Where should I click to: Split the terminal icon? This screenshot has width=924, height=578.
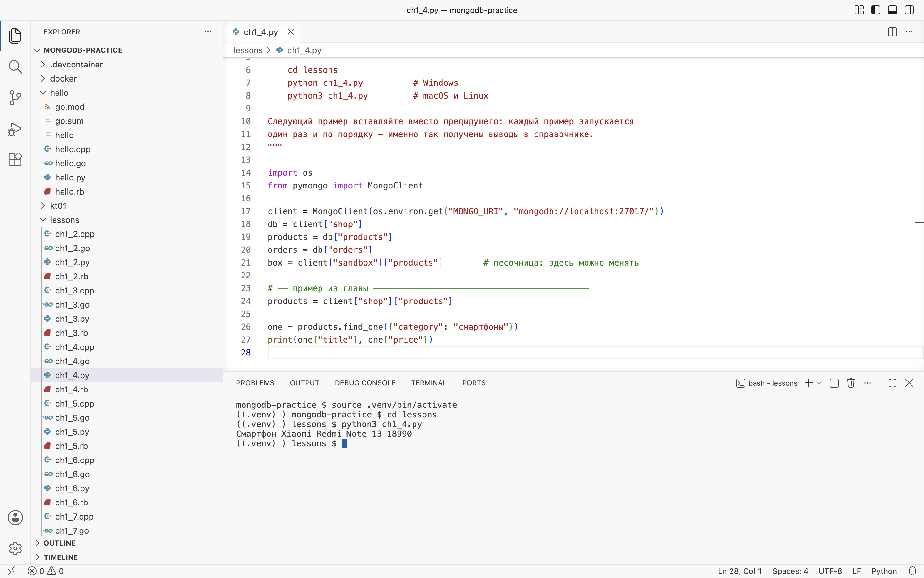pos(834,383)
